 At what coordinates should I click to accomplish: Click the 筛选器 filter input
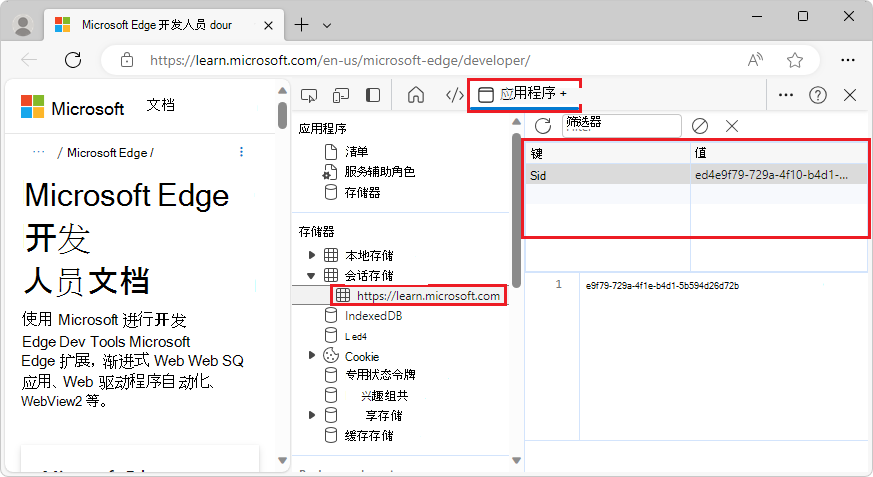622,126
